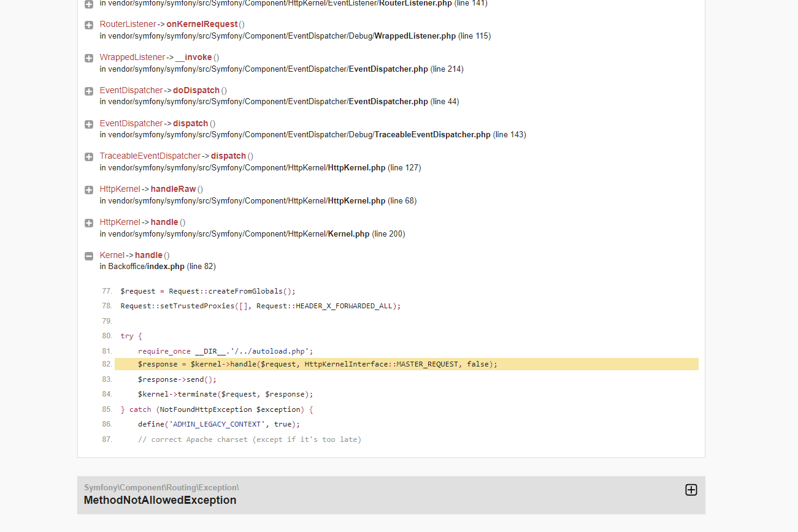Screen dimensions: 798x532
Task: Click the 'RouterListener->onKernelRequest()' trace title
Action: [172, 24]
